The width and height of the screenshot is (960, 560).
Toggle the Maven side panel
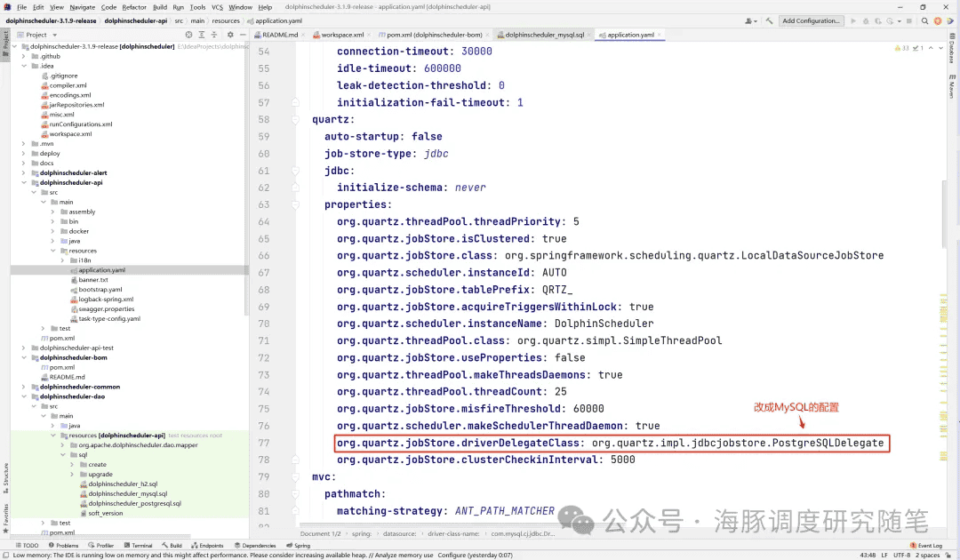(x=951, y=86)
